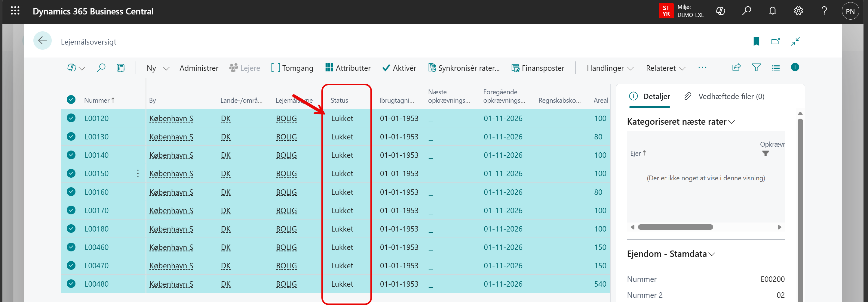The height and width of the screenshot is (305, 868).
Task: Open By column header
Action: point(152,100)
